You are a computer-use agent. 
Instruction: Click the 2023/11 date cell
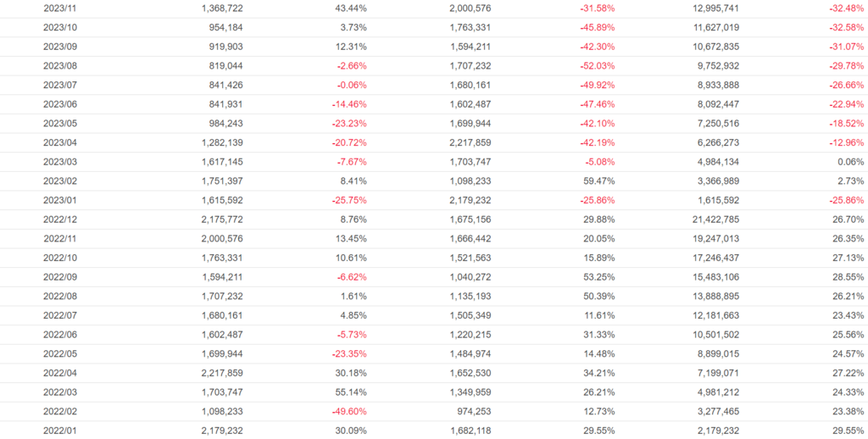59,8
